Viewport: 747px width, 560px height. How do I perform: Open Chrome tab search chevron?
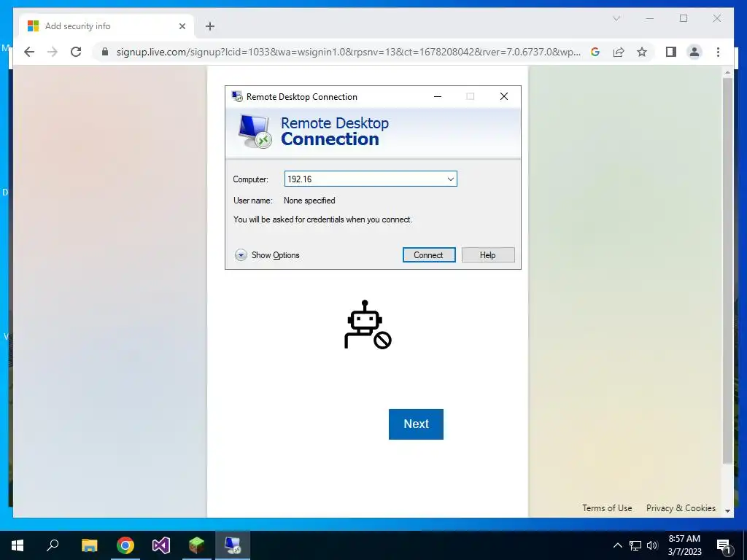[x=616, y=18]
